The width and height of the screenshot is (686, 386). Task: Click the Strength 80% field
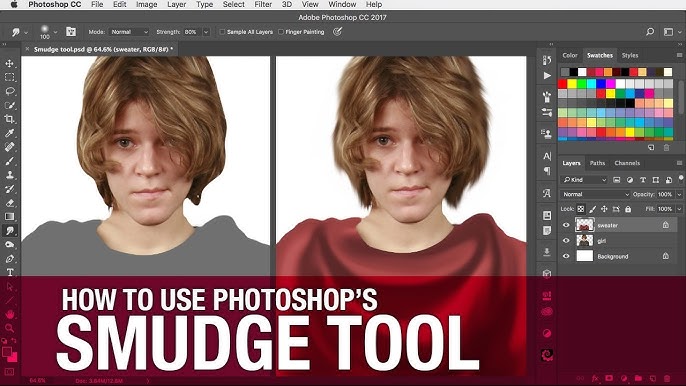[192, 32]
